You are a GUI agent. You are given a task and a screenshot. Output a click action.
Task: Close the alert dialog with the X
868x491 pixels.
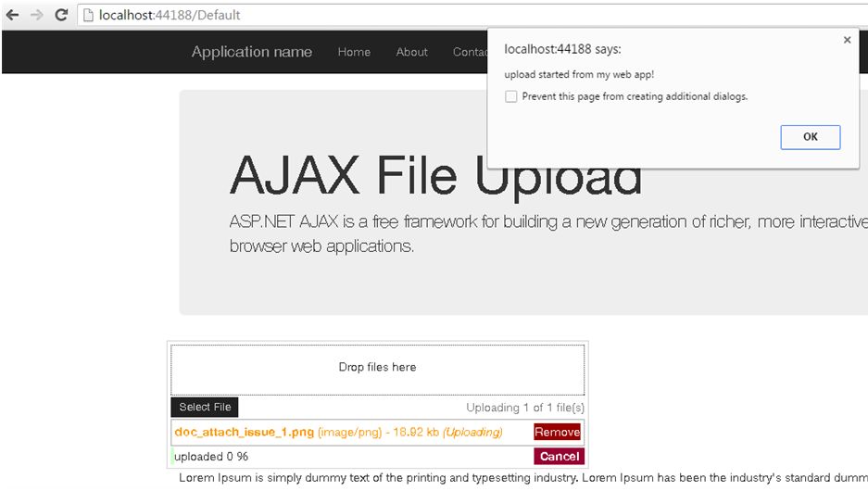[x=847, y=40]
